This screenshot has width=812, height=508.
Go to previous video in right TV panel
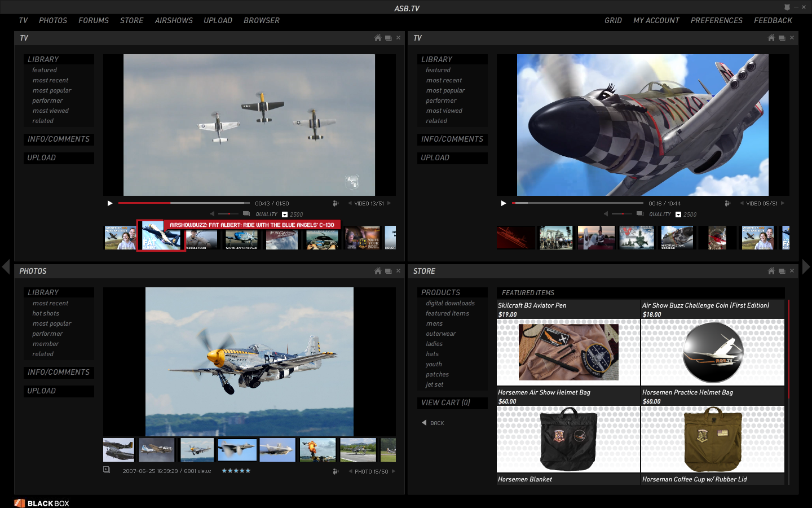(x=742, y=203)
